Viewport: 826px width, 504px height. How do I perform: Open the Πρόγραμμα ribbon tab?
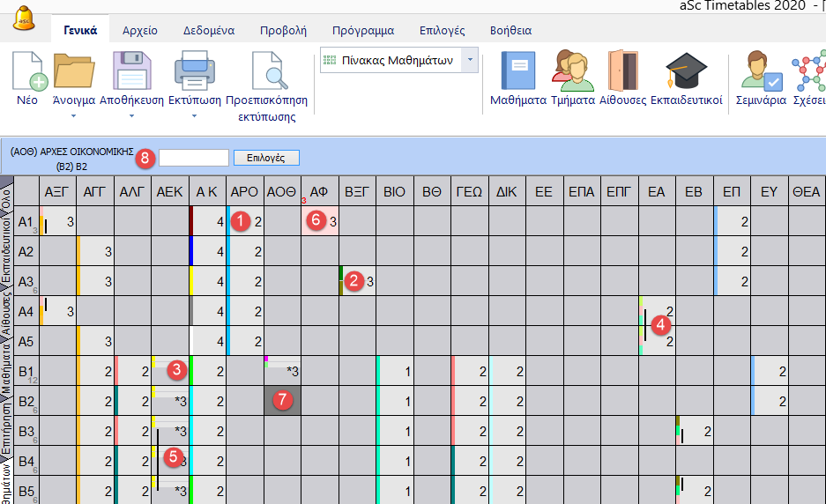[x=363, y=30]
